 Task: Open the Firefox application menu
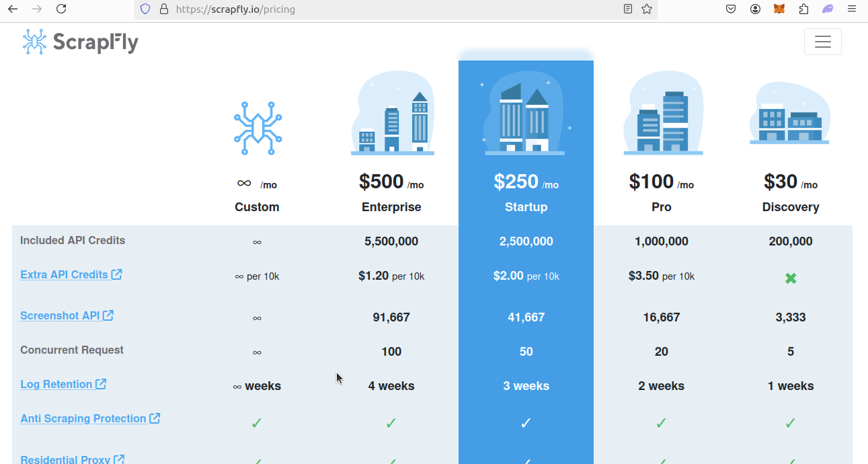click(x=852, y=9)
